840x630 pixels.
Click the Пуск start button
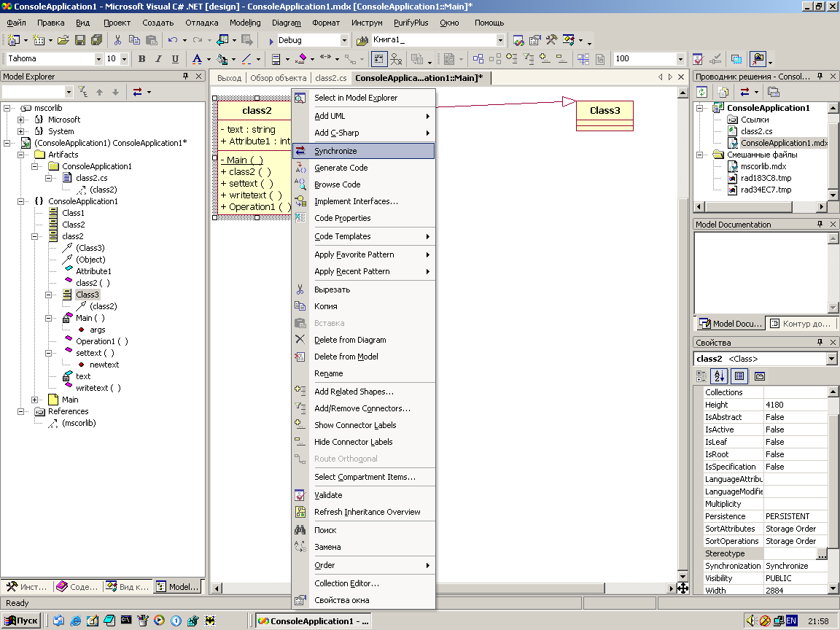pos(22,621)
